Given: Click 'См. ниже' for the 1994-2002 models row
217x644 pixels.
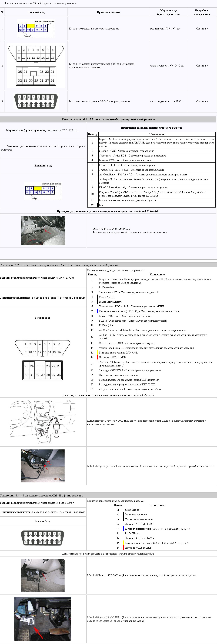Looking at the screenshot, I should 202,65.
